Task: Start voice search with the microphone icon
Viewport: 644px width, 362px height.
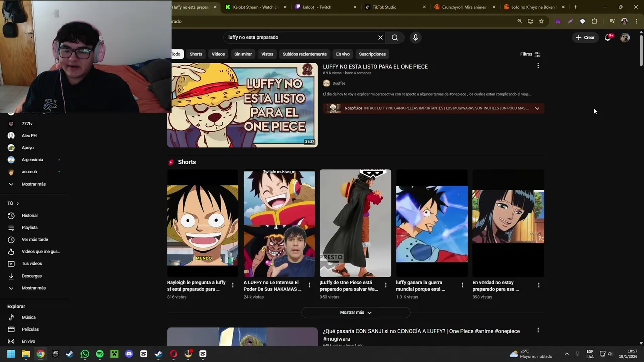Action: [x=415, y=37]
